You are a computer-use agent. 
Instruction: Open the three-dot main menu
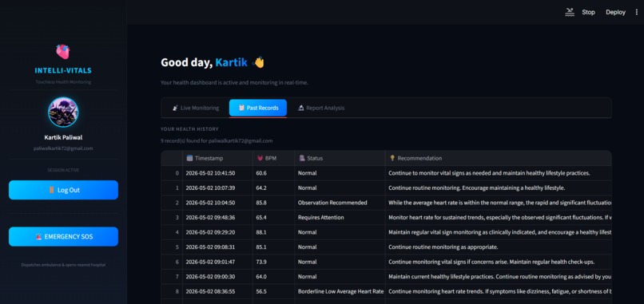coord(637,12)
